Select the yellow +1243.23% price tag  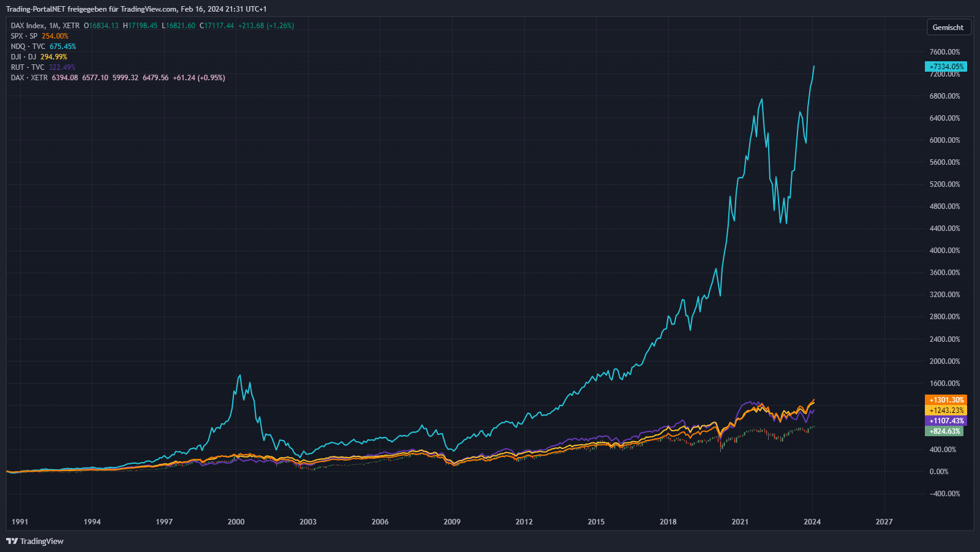(x=946, y=410)
